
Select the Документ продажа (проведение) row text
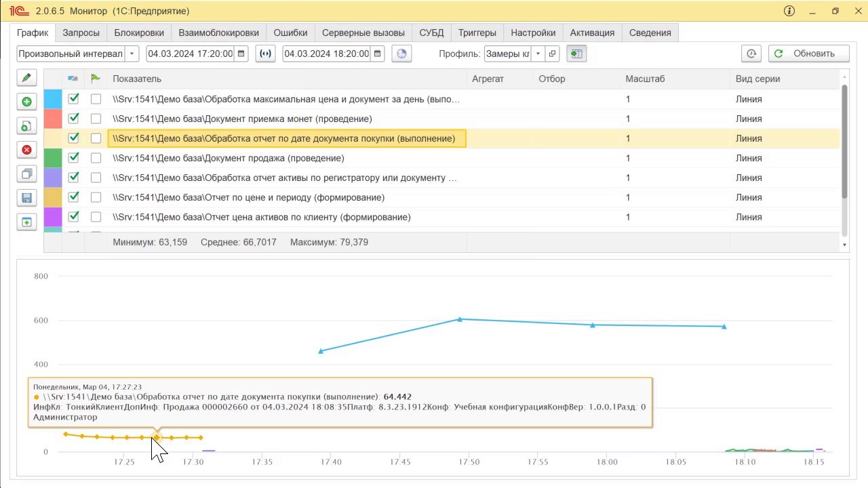tap(229, 158)
